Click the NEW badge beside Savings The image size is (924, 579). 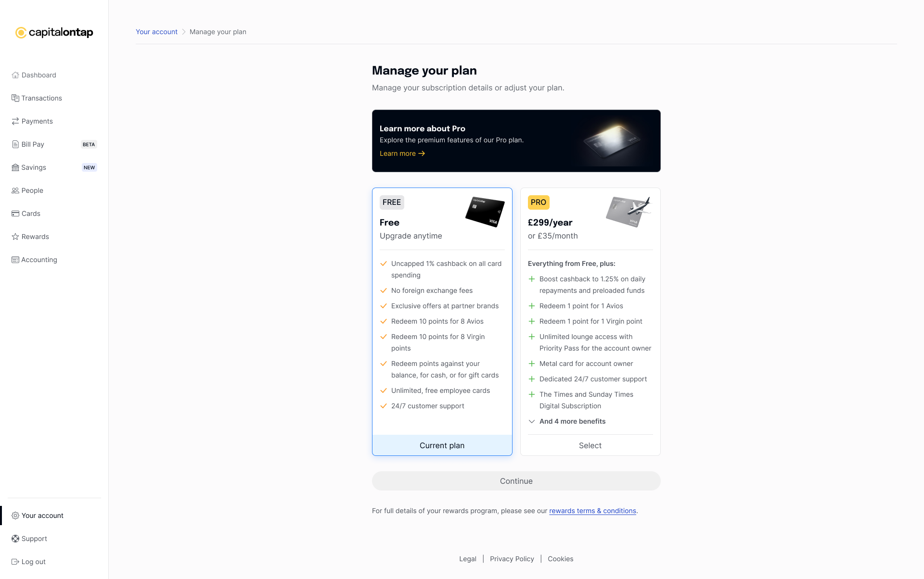click(90, 167)
